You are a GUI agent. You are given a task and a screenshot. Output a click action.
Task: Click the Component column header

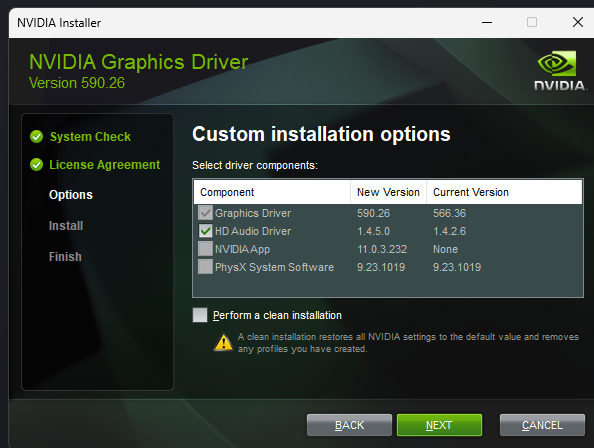tap(272, 192)
